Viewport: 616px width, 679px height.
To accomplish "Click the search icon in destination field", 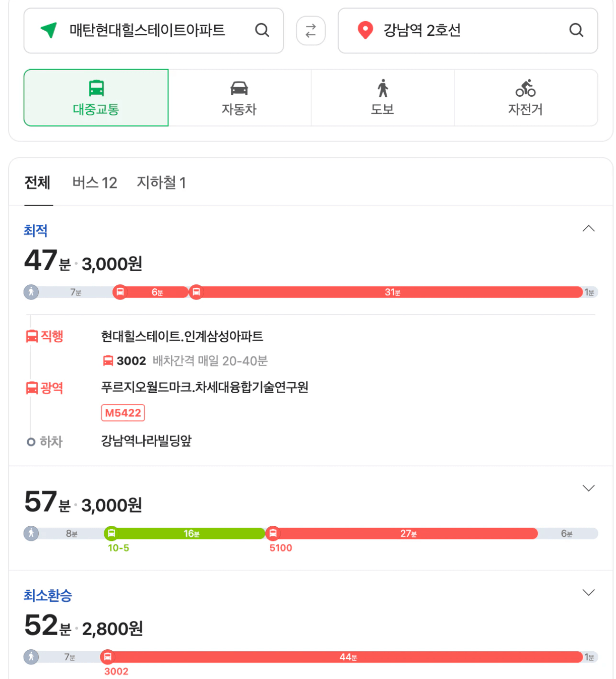I will pyautogui.click(x=576, y=30).
